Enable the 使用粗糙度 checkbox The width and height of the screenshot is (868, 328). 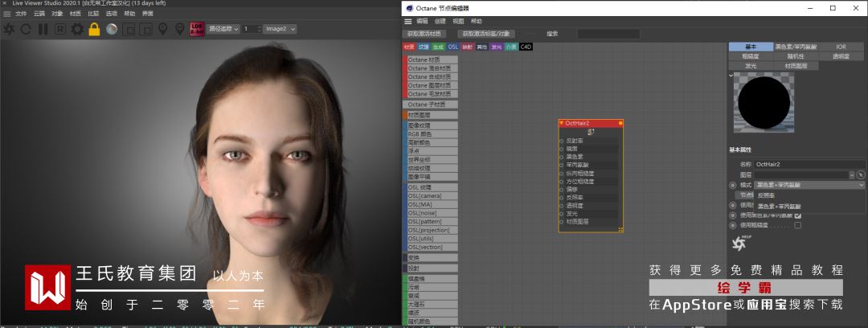point(798,225)
